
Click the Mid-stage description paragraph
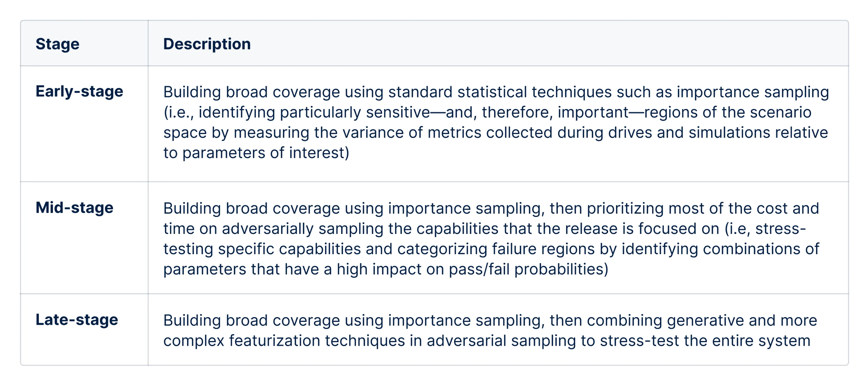[x=492, y=238]
